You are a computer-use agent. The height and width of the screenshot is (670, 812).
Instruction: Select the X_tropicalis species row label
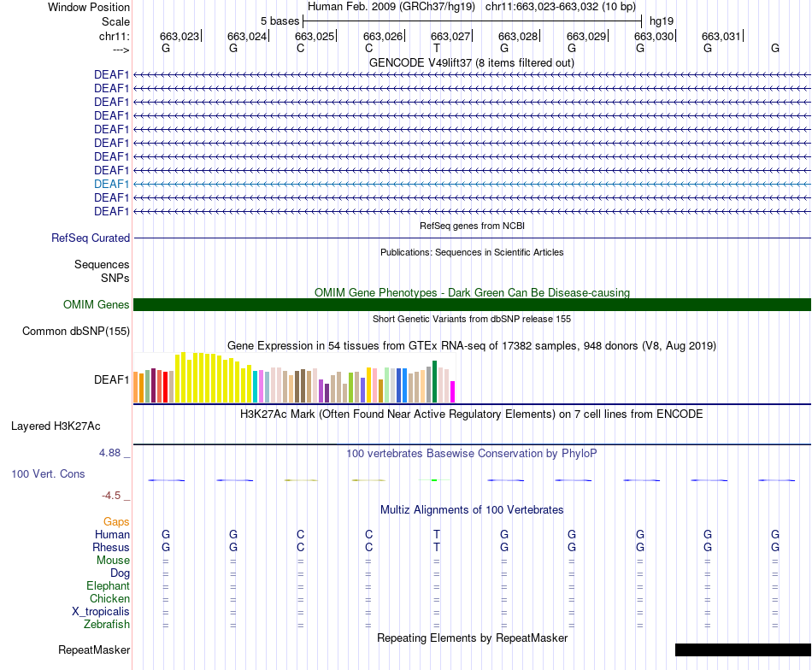101,612
